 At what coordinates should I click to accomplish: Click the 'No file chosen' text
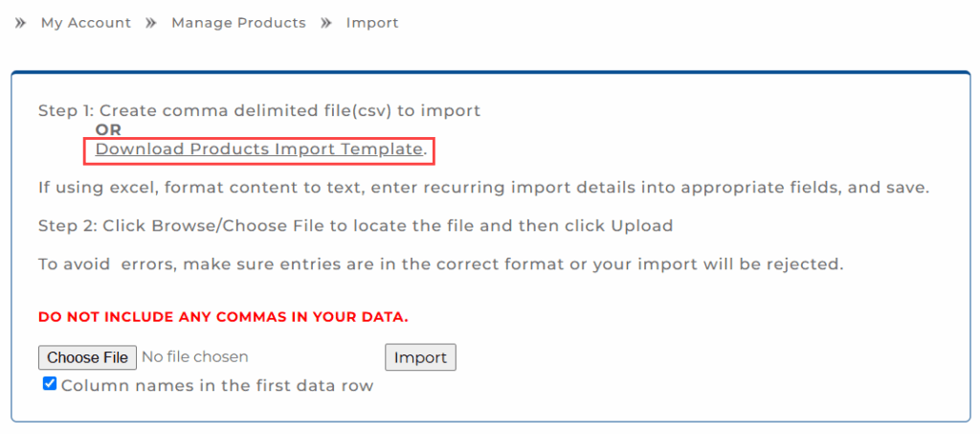tap(195, 357)
